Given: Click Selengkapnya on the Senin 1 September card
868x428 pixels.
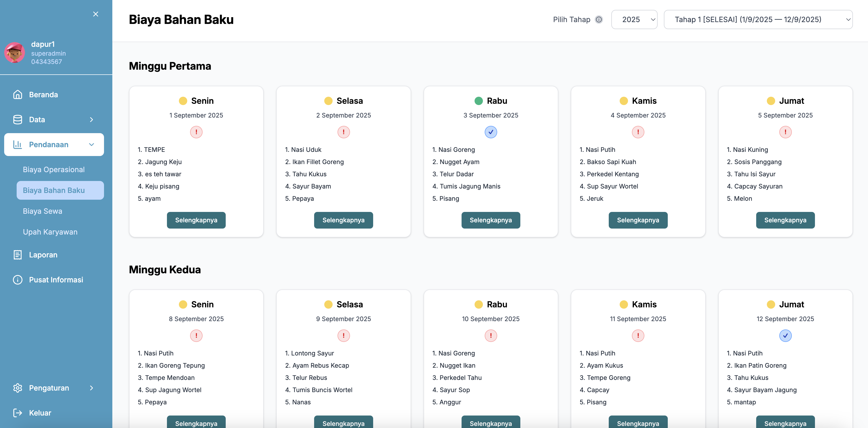Looking at the screenshot, I should coord(196,220).
